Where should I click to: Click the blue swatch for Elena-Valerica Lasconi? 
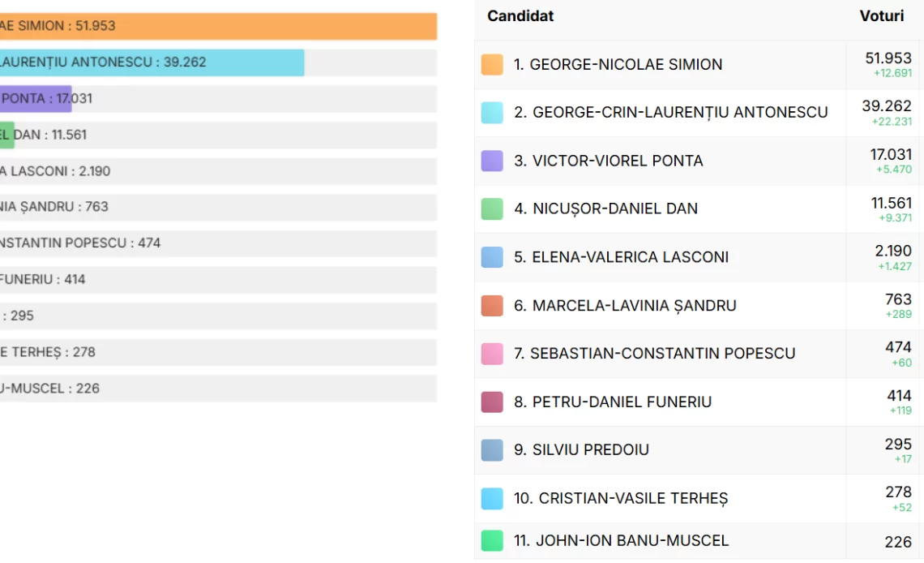pyautogui.click(x=492, y=257)
